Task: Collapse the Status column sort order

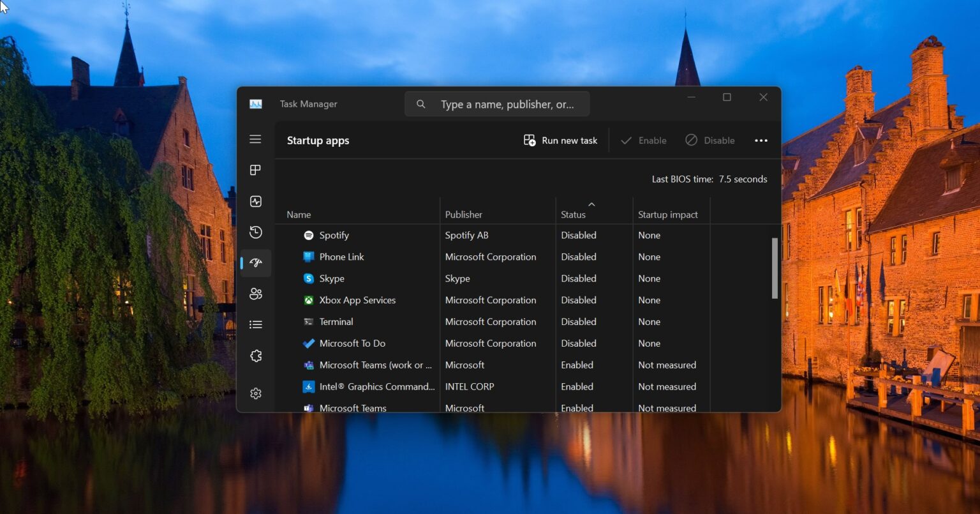Action: [x=591, y=204]
